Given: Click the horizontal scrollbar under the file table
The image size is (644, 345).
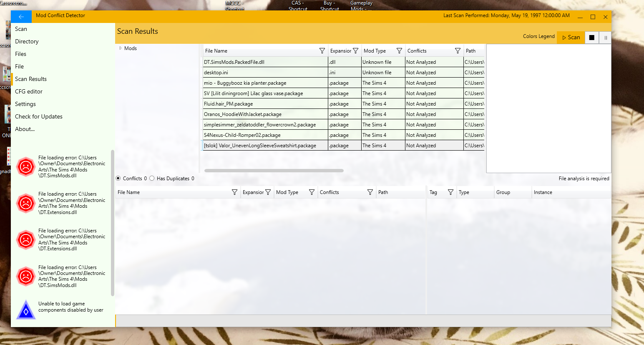Looking at the screenshot, I should tap(274, 171).
